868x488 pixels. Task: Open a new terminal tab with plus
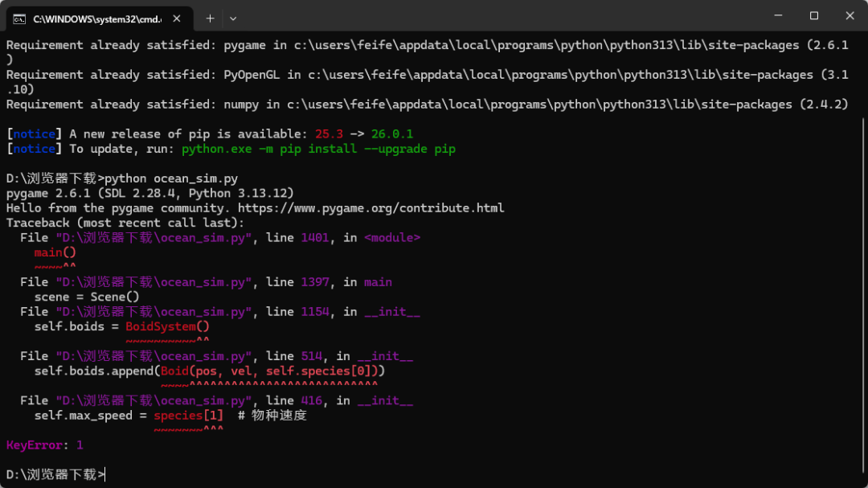click(210, 18)
